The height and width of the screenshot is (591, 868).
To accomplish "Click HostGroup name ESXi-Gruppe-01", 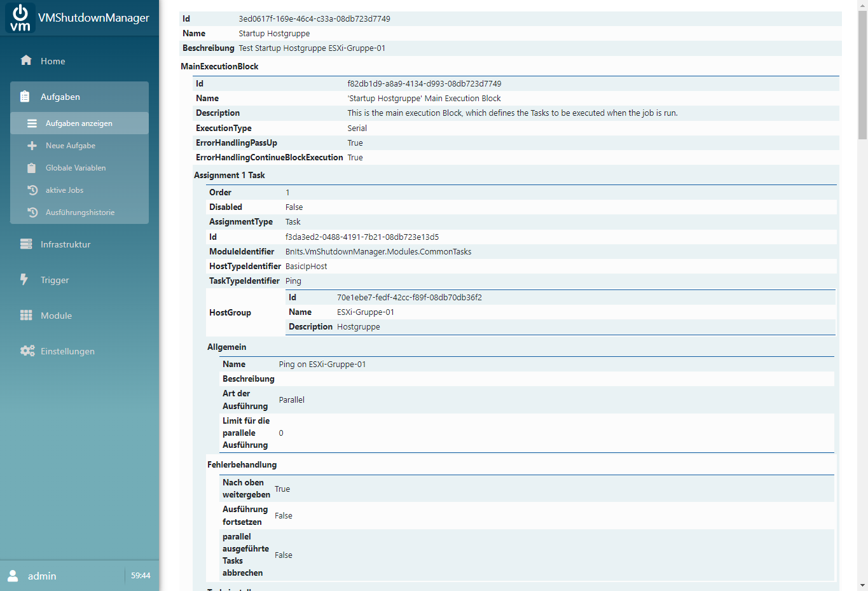I will pos(366,312).
